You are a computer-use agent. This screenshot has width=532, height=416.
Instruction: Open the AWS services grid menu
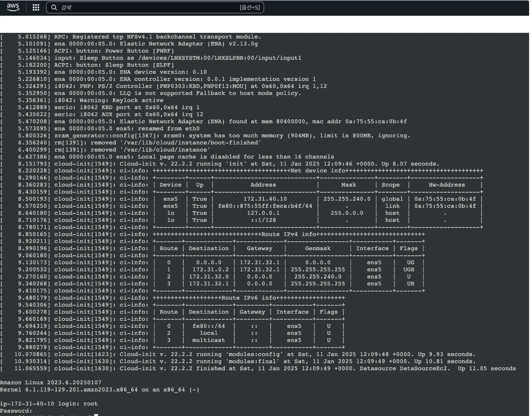tap(36, 7)
